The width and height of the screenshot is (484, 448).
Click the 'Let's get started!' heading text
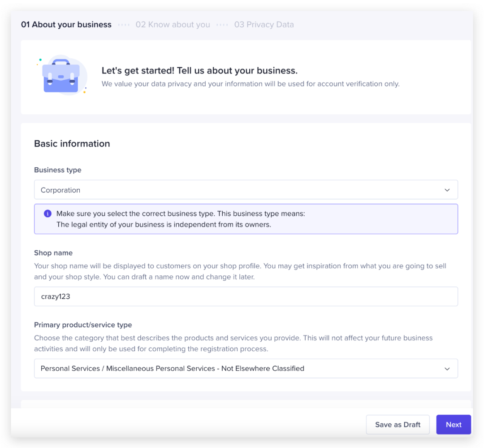click(199, 70)
